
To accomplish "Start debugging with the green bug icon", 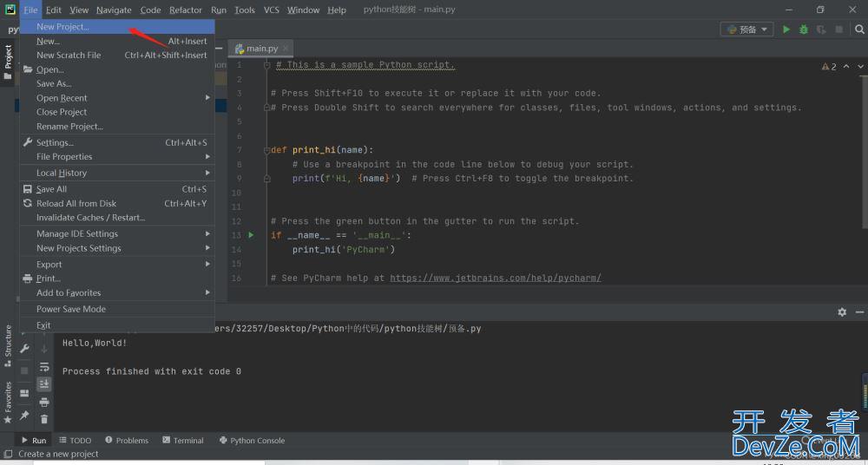I will (804, 29).
